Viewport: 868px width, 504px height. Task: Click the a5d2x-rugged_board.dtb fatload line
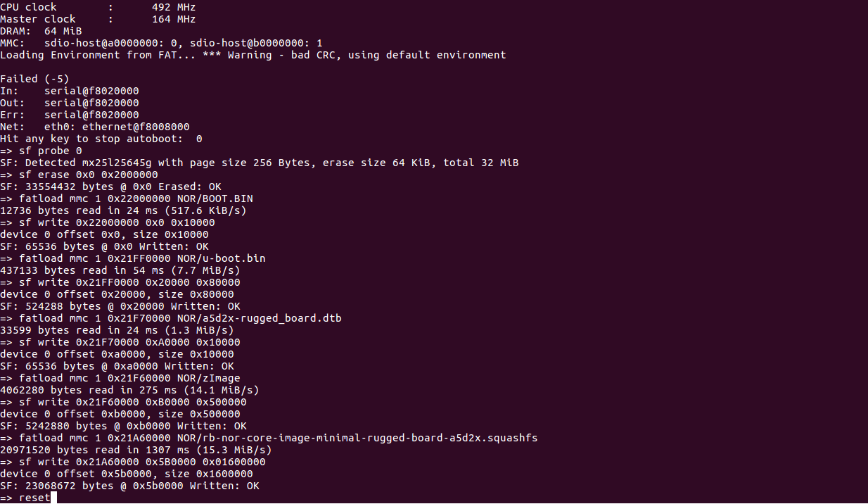click(171, 318)
